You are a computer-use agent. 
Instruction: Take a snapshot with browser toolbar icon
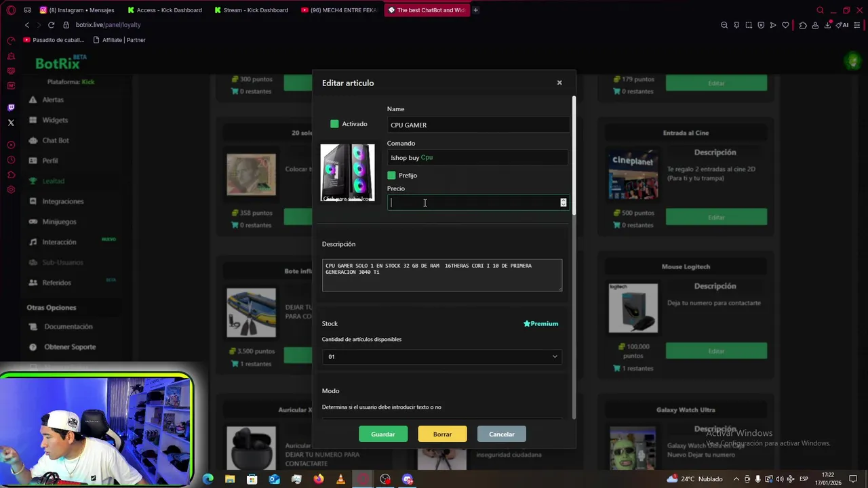click(749, 25)
